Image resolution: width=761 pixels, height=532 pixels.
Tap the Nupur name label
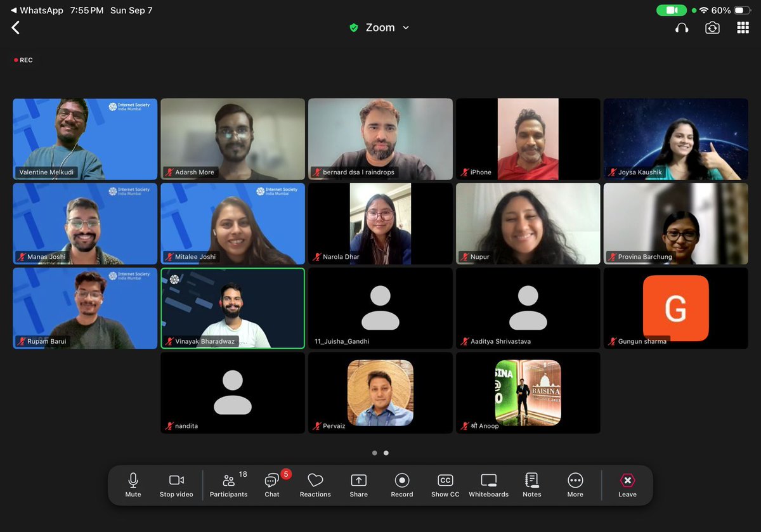coord(480,257)
